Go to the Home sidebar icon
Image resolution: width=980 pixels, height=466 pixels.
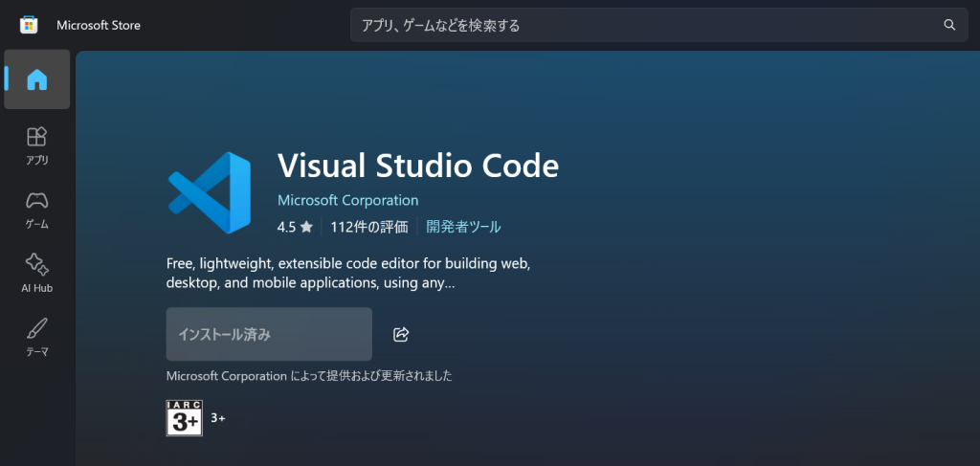point(36,79)
